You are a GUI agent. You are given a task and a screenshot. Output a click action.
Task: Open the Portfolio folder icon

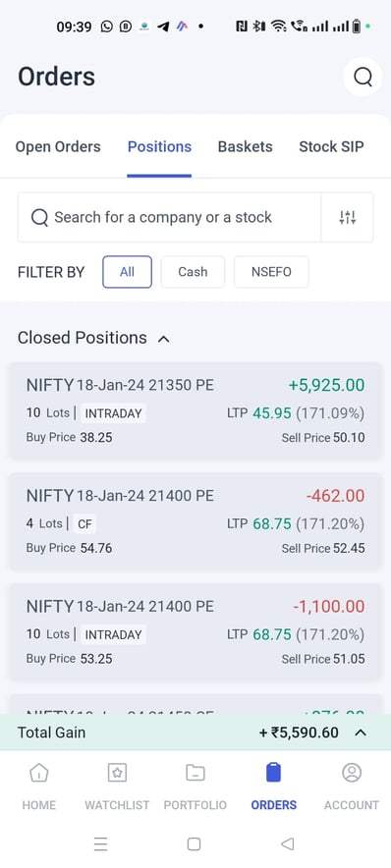coord(195,772)
